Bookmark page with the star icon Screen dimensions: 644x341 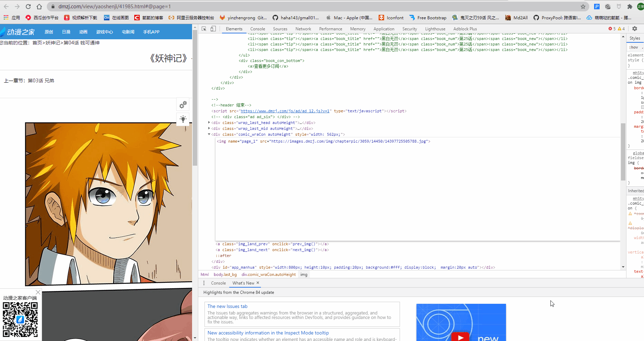coord(583,7)
